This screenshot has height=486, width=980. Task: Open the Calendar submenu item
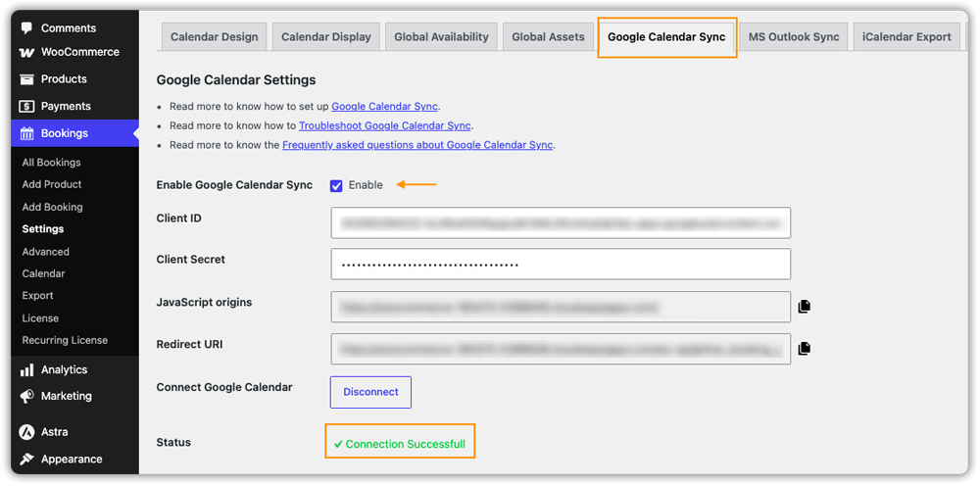point(43,273)
